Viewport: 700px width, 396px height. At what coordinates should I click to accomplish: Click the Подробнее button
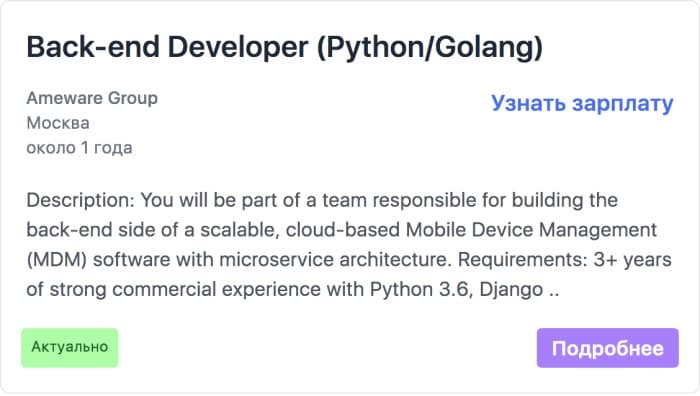click(x=608, y=348)
